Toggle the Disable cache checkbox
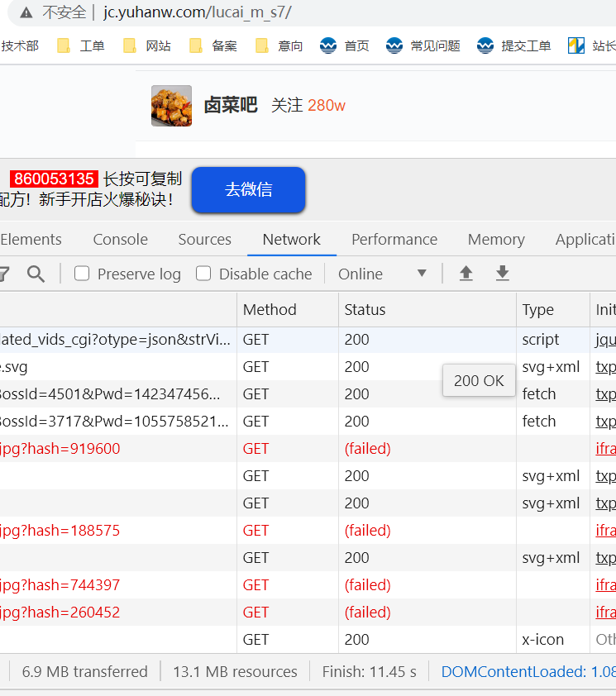The height and width of the screenshot is (696, 616). click(x=203, y=274)
